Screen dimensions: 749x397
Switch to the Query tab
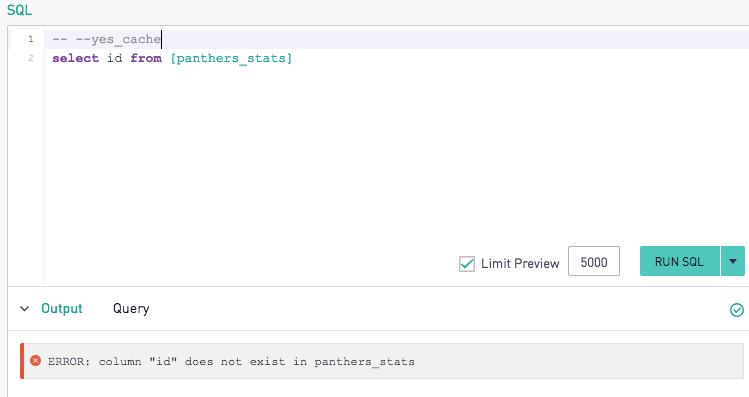click(131, 309)
